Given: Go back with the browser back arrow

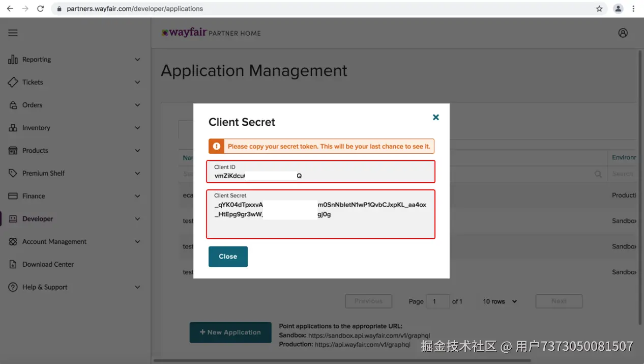Looking at the screenshot, I should click(10, 9).
